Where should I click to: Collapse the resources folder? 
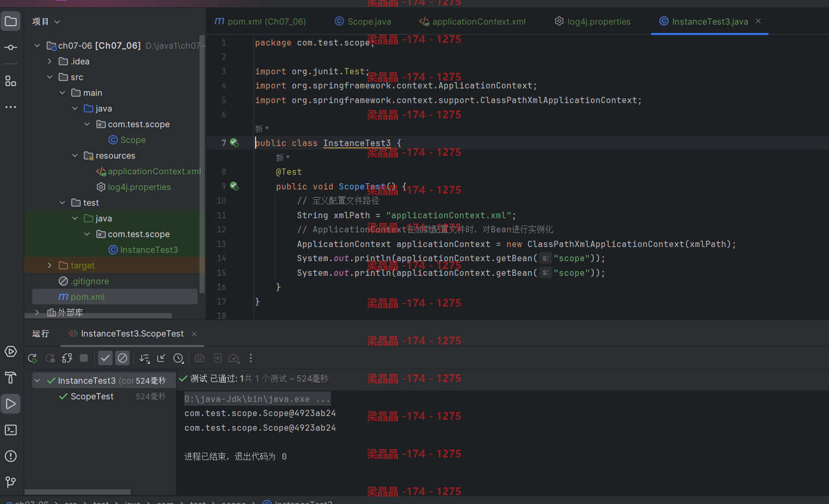75,155
